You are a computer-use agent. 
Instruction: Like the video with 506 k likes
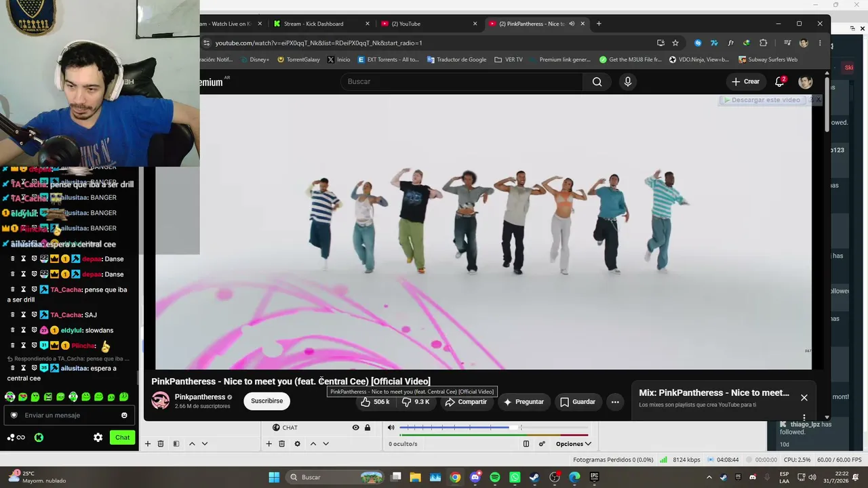tap(375, 402)
